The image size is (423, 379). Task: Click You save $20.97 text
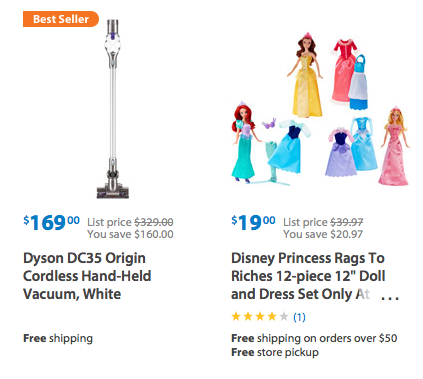coord(323,234)
